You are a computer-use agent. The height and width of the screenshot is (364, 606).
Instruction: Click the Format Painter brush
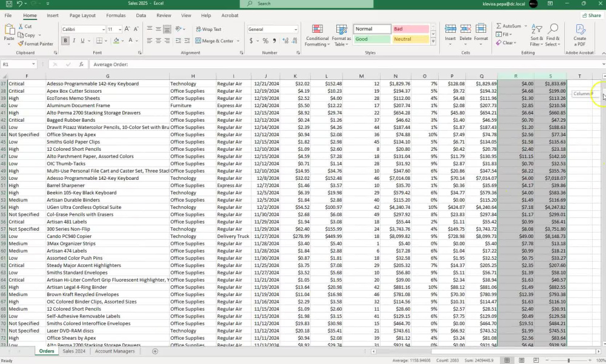pyautogui.click(x=36, y=44)
